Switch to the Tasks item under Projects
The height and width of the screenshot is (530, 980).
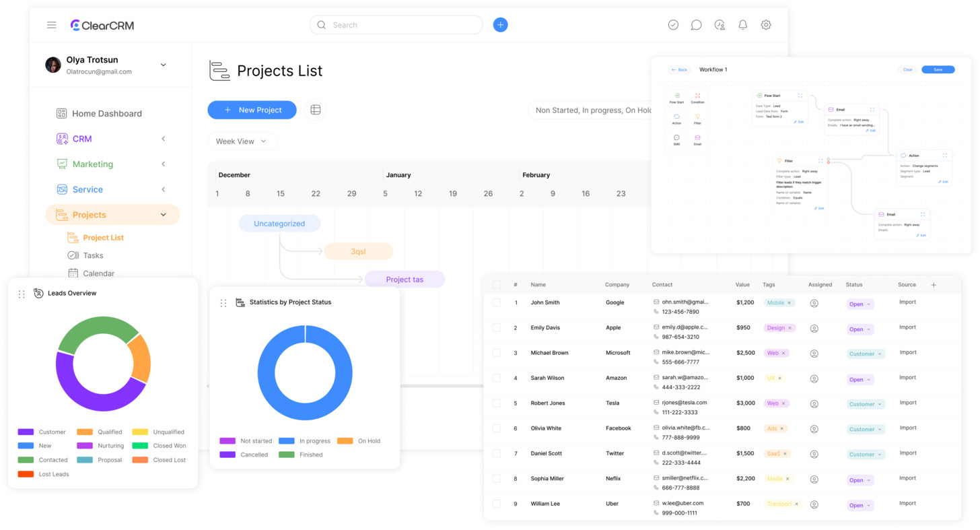tap(93, 255)
